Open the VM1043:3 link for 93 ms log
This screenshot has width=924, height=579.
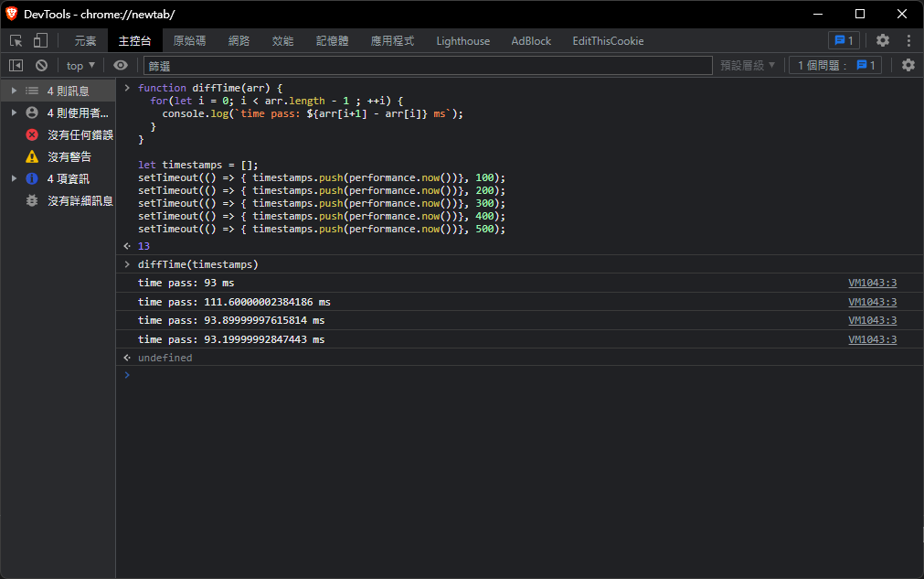pos(872,284)
